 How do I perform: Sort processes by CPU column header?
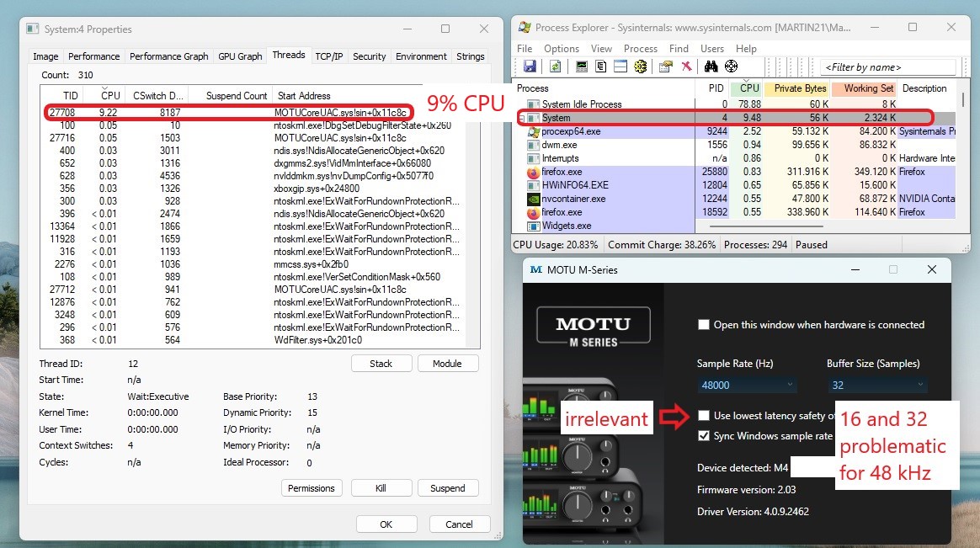point(746,88)
